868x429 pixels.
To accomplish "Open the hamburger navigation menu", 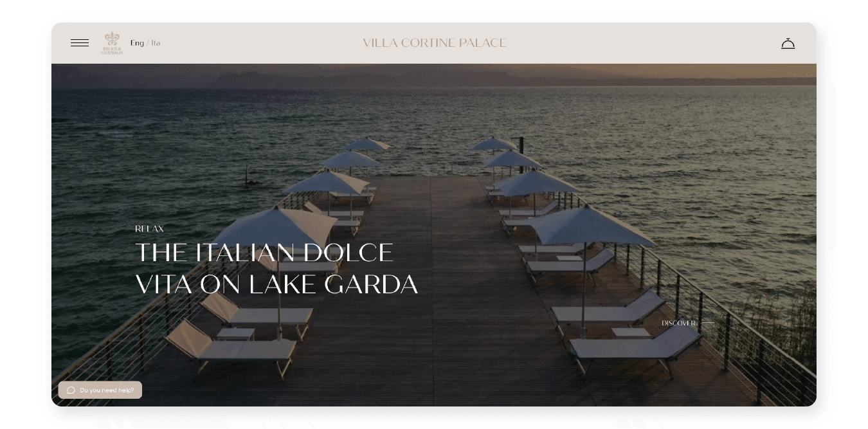I will pos(80,43).
